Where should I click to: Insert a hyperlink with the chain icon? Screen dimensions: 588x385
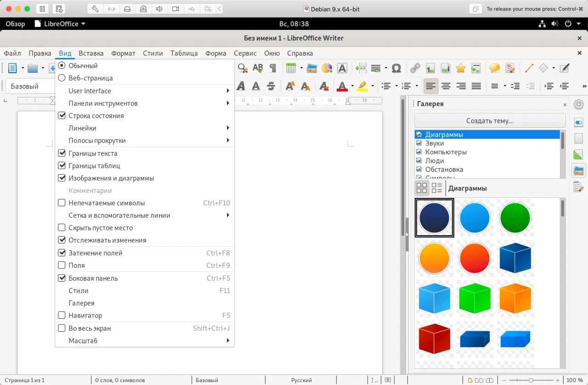coord(415,68)
